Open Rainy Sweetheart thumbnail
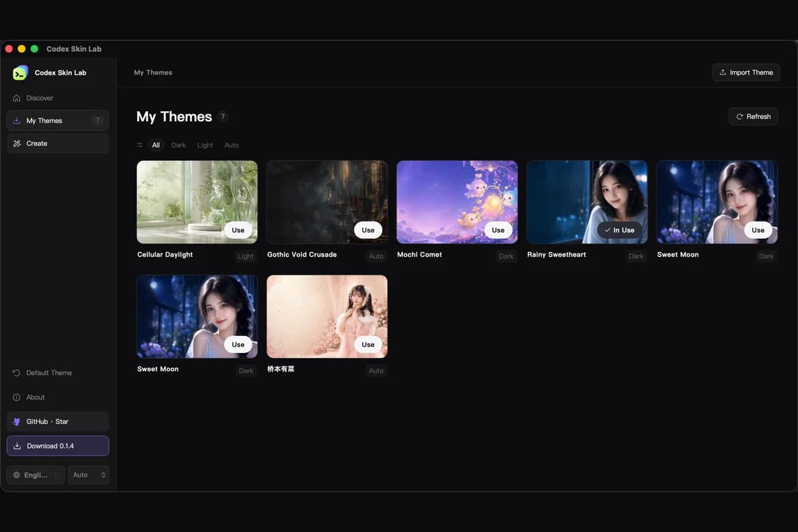 [x=587, y=202]
